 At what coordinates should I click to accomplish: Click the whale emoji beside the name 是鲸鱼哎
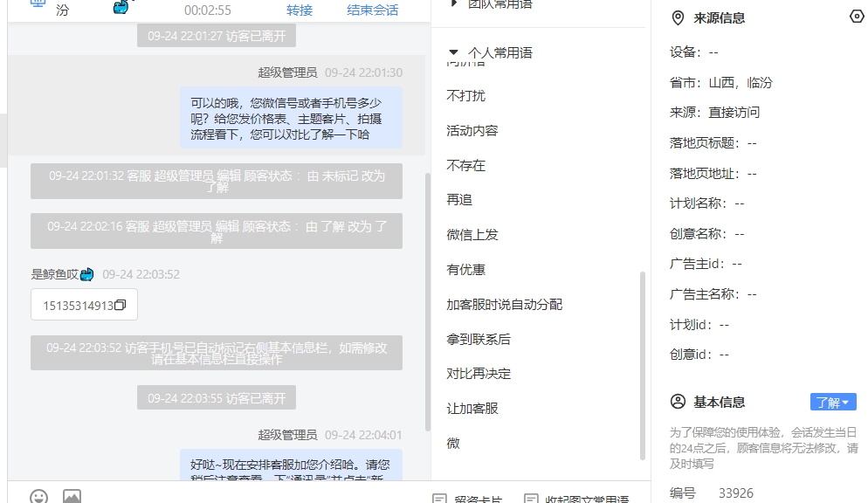(x=87, y=274)
